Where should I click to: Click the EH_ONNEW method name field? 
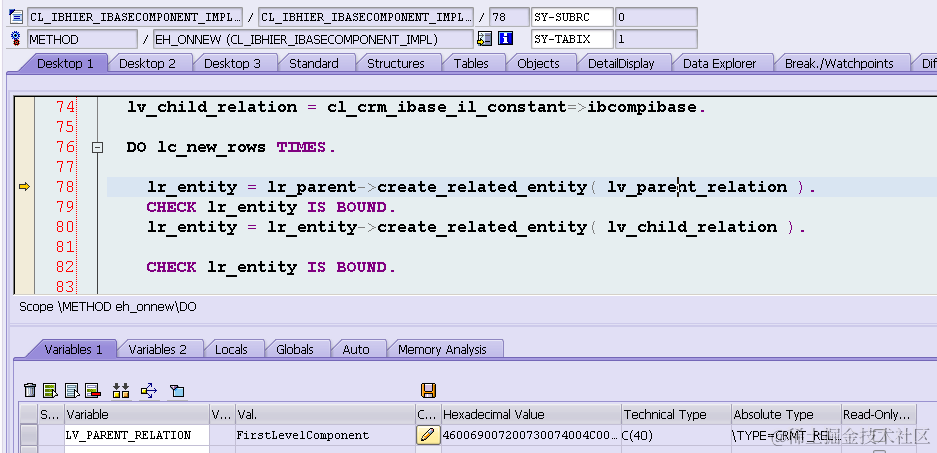[313, 39]
